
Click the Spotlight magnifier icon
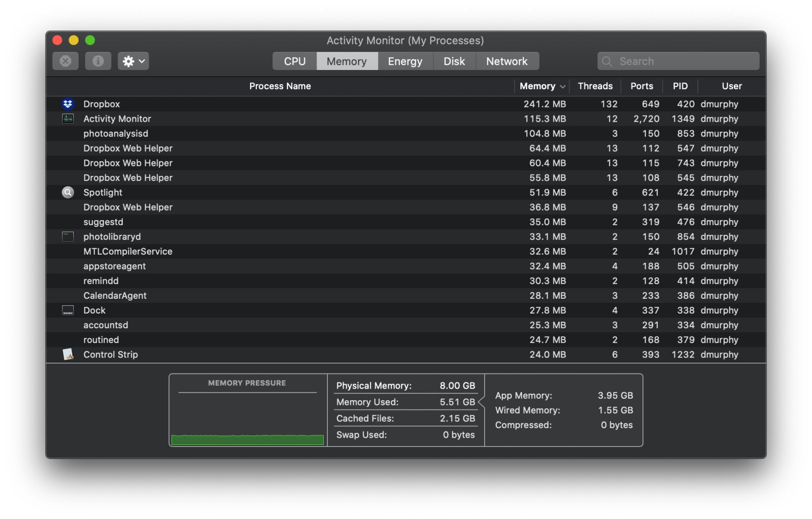(x=67, y=192)
